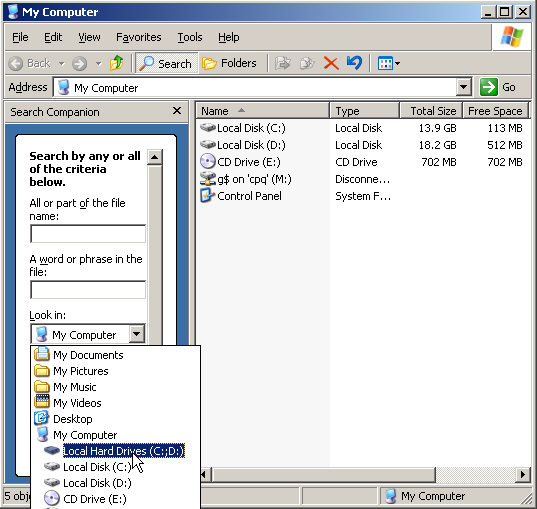Click the word or phrase input field

[x=88, y=289]
